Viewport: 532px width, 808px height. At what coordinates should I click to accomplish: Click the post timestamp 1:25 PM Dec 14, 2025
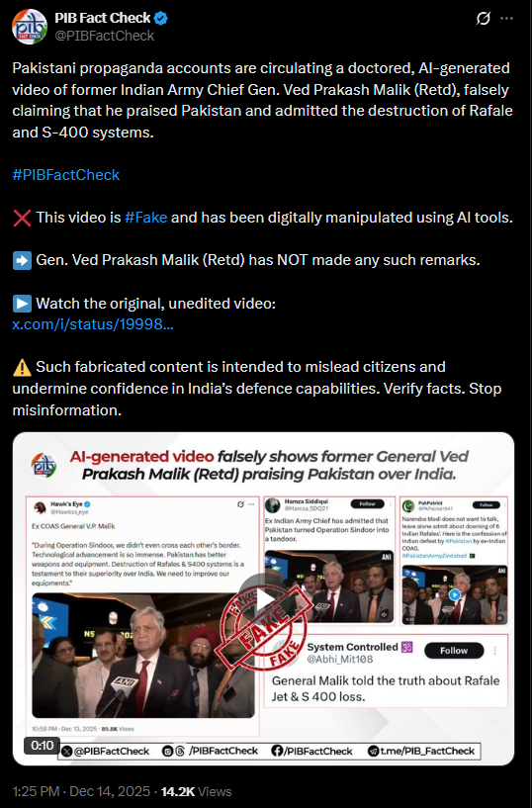tap(81, 791)
